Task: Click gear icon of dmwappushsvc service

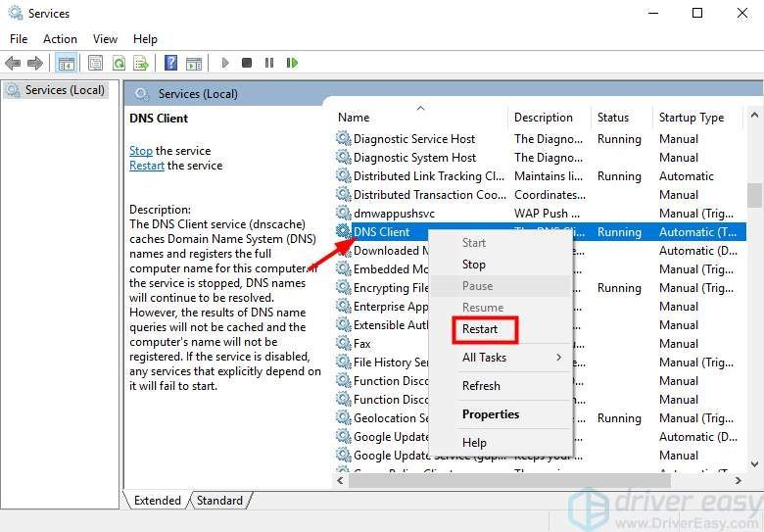Action: pyautogui.click(x=343, y=213)
